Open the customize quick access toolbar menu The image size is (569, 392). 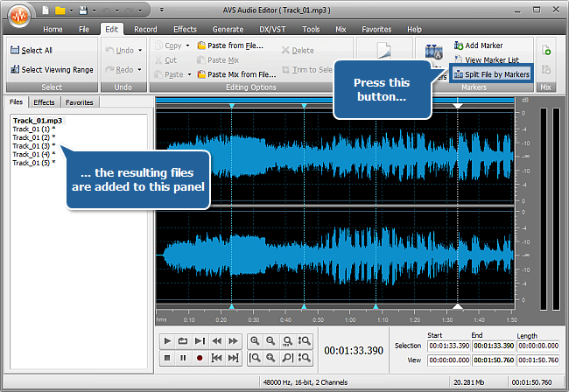point(162,10)
